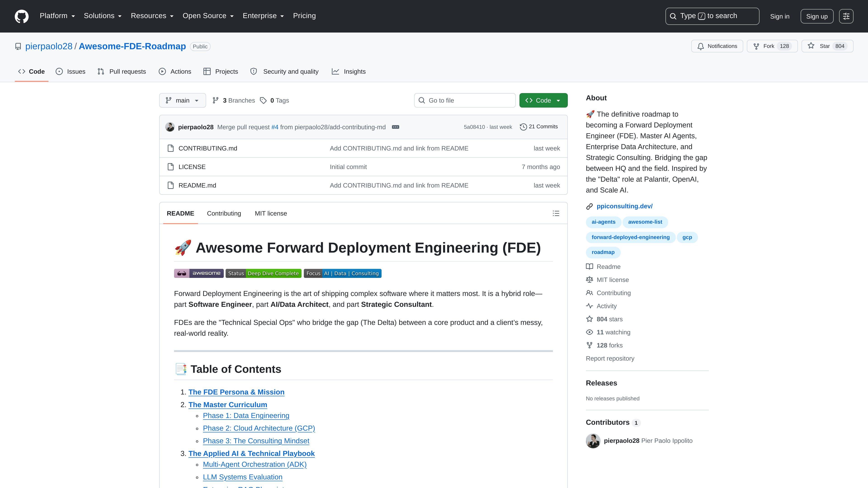Open the Platform dropdown menu
Screen dimensions: 868x488
pyautogui.click(x=57, y=16)
